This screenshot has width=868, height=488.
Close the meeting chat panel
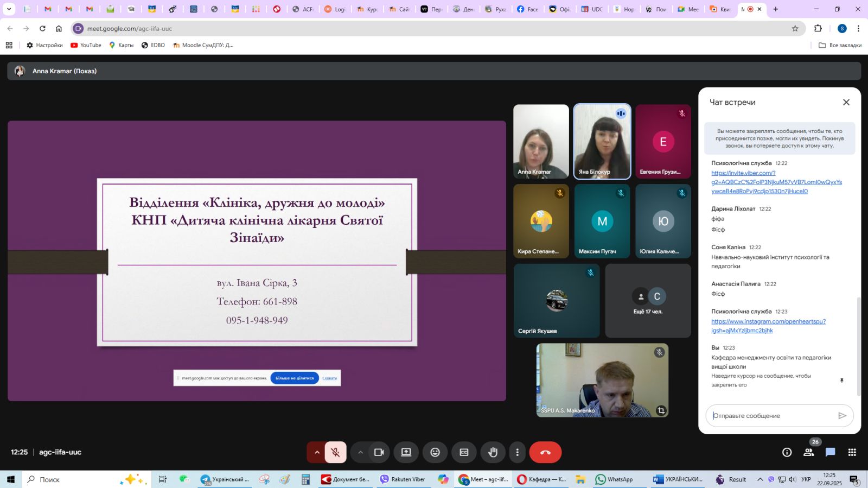click(x=846, y=102)
